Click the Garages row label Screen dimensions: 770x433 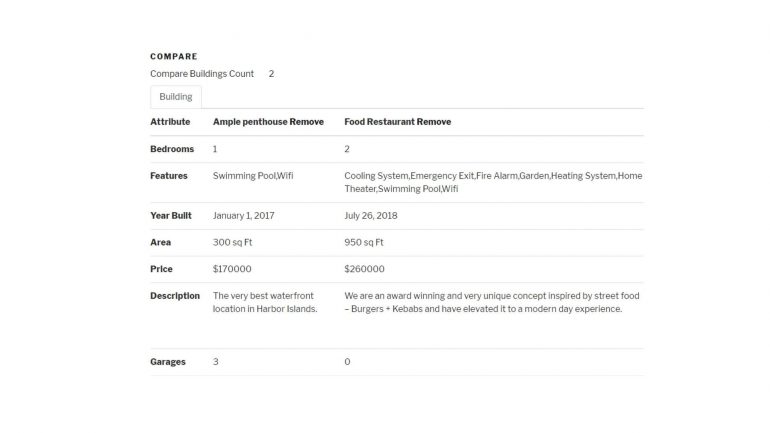(x=168, y=362)
